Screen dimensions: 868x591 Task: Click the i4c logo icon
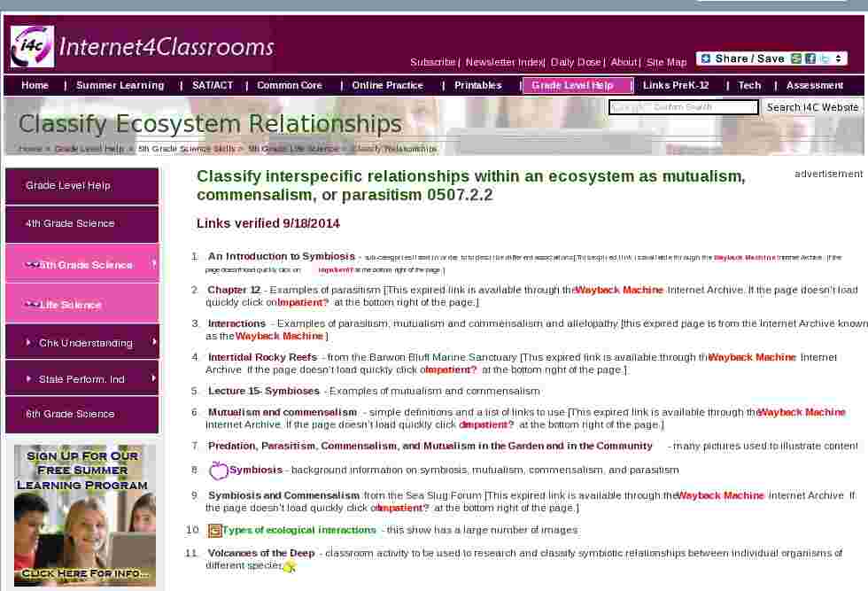click(x=32, y=47)
